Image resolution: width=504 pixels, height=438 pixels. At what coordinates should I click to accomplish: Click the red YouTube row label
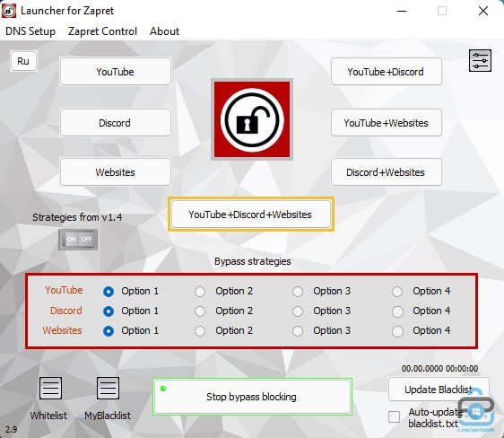pos(64,290)
